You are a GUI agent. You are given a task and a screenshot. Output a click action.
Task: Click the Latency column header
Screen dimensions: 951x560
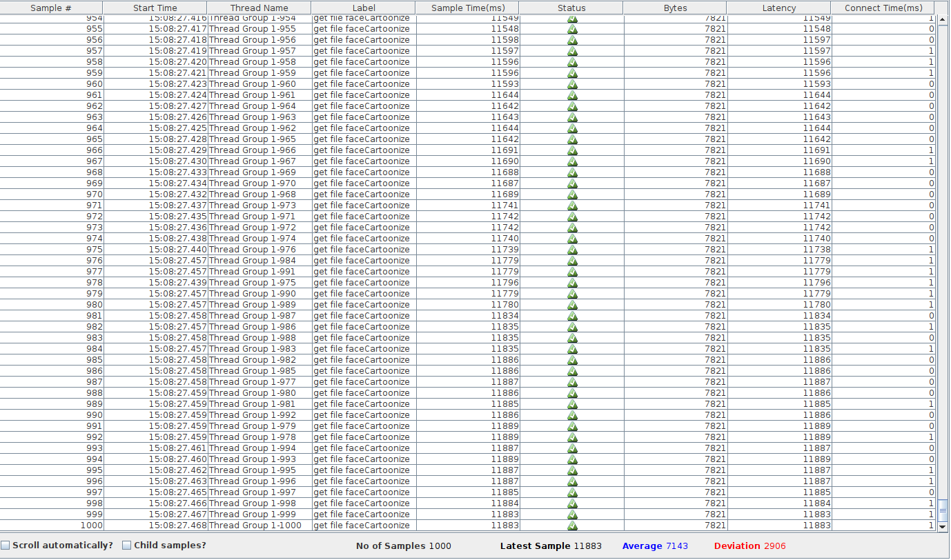tap(778, 8)
